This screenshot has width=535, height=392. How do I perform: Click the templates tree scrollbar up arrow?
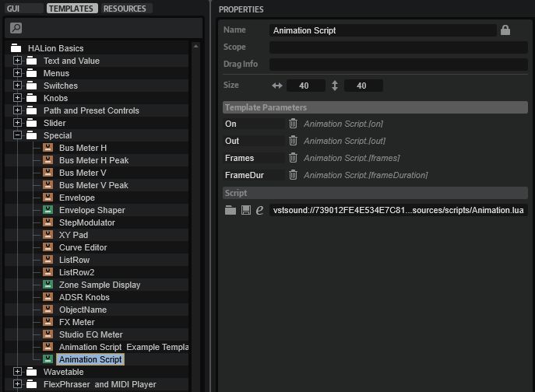[x=195, y=46]
